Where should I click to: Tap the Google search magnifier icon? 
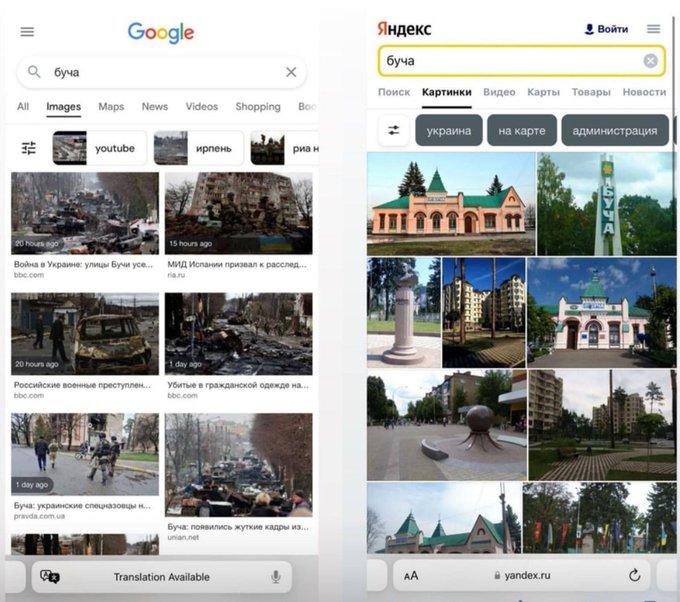(34, 72)
